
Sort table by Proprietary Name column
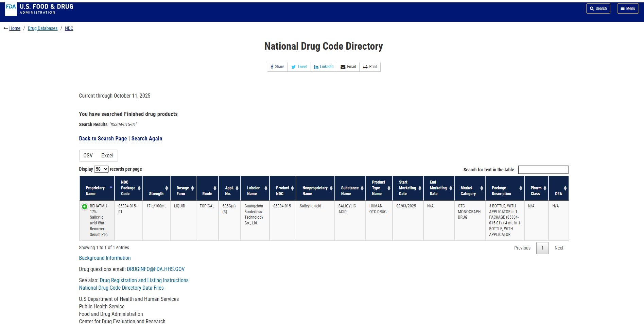[97, 188]
